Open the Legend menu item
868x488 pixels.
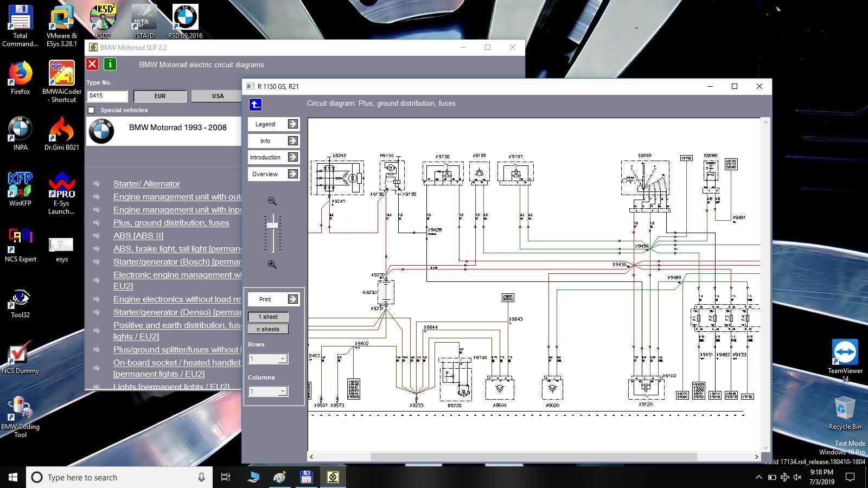tap(265, 124)
